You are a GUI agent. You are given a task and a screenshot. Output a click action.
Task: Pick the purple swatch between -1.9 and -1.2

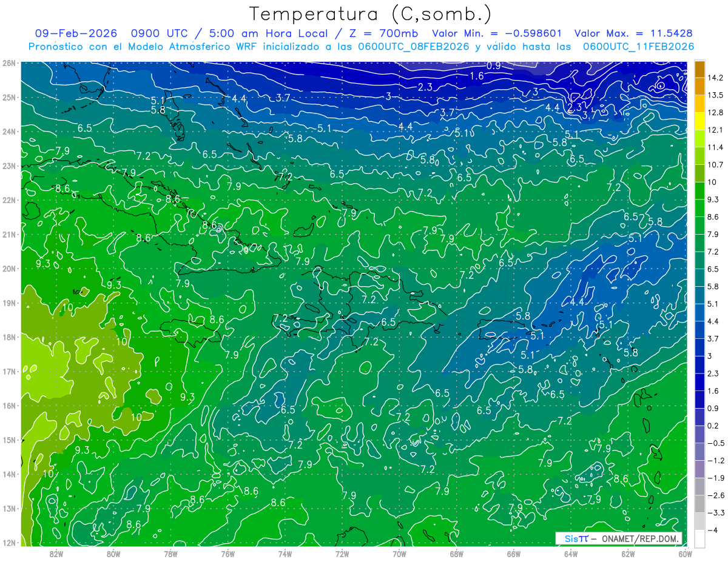[699, 468]
